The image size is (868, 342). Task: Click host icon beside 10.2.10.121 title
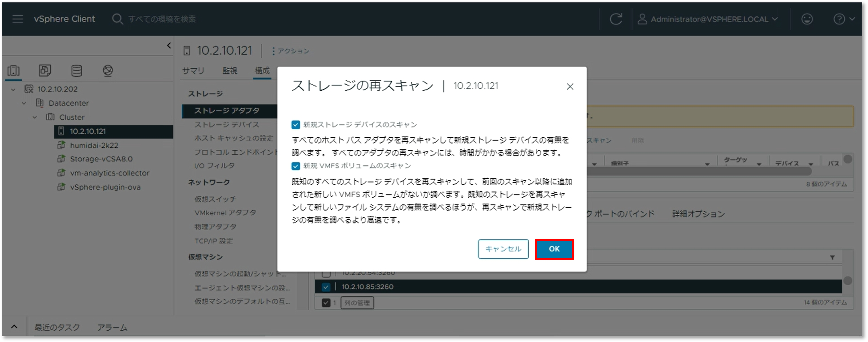click(x=187, y=51)
